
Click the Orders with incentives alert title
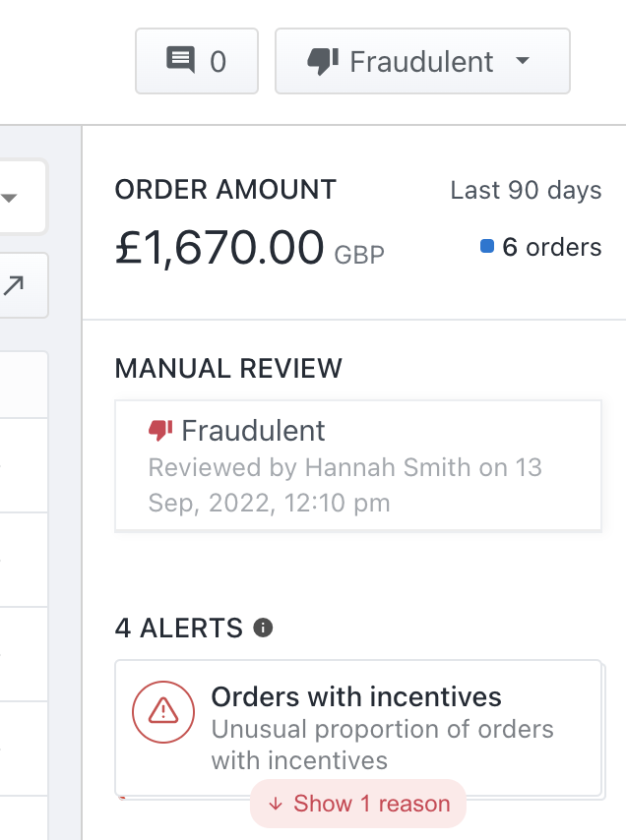coord(356,697)
